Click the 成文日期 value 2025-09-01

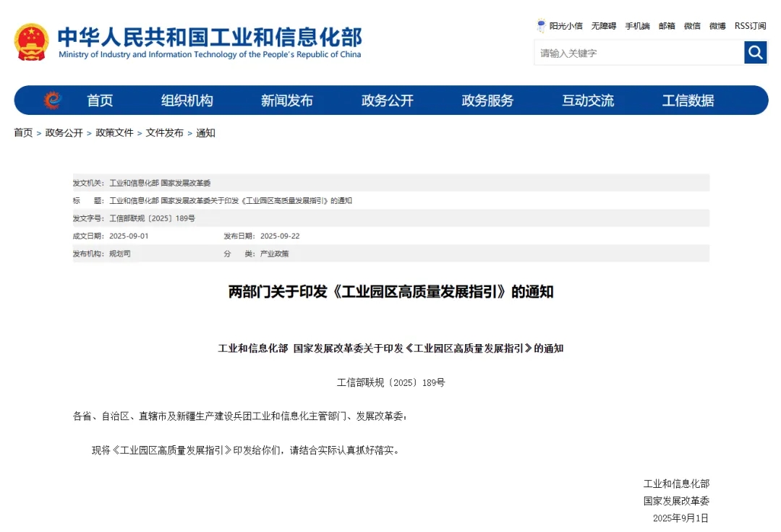pyautogui.click(x=129, y=236)
